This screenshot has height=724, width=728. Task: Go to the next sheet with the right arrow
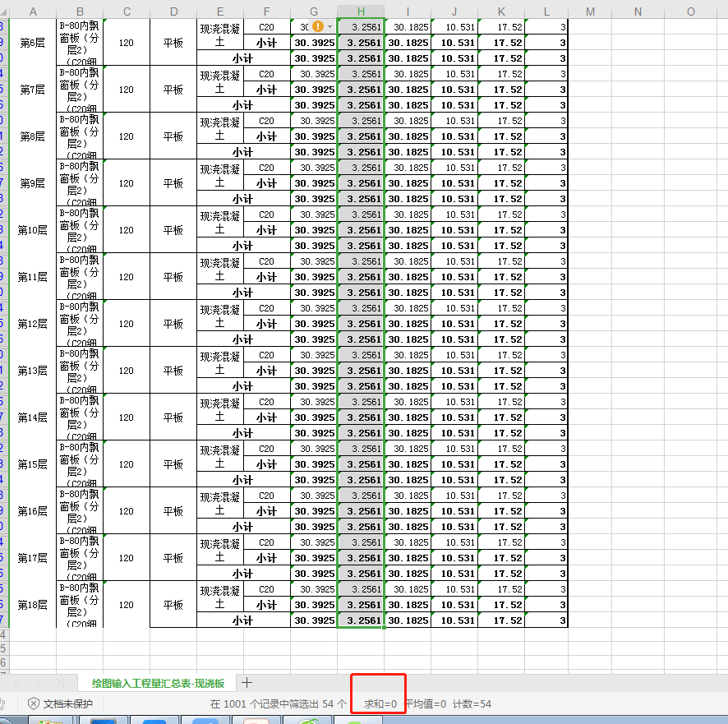point(39,683)
